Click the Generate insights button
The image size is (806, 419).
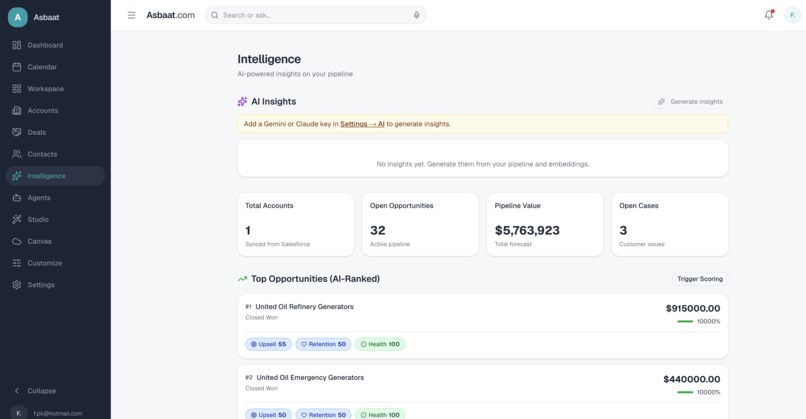(x=690, y=101)
